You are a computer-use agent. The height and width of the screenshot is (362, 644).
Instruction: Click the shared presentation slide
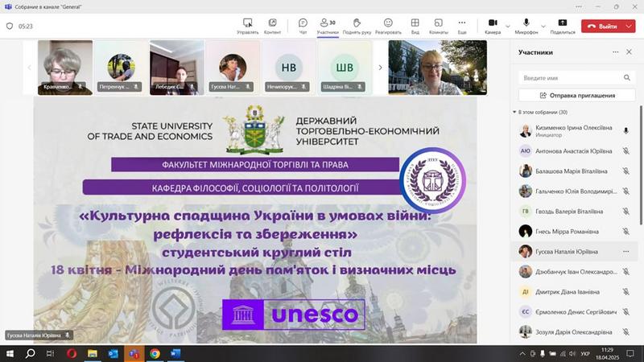coord(255,220)
